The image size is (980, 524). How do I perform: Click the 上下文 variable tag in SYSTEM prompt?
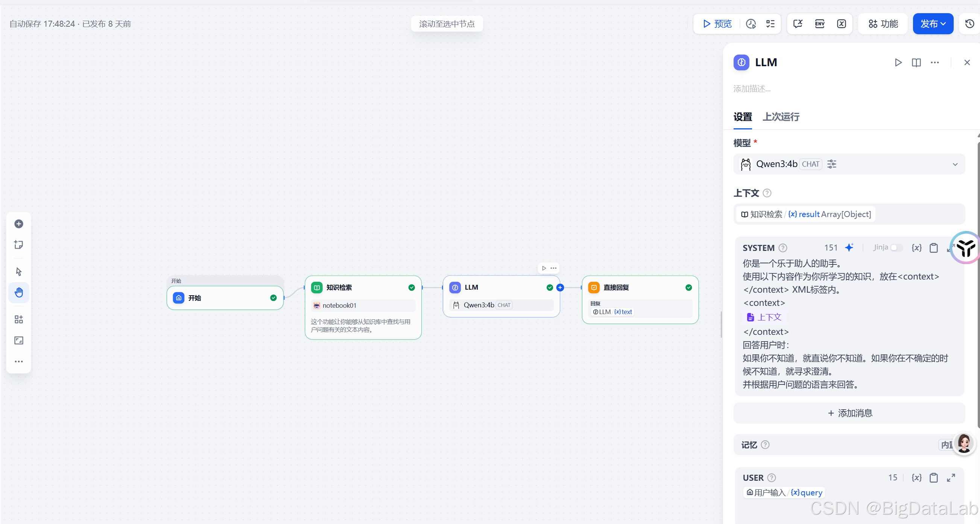(x=764, y=317)
